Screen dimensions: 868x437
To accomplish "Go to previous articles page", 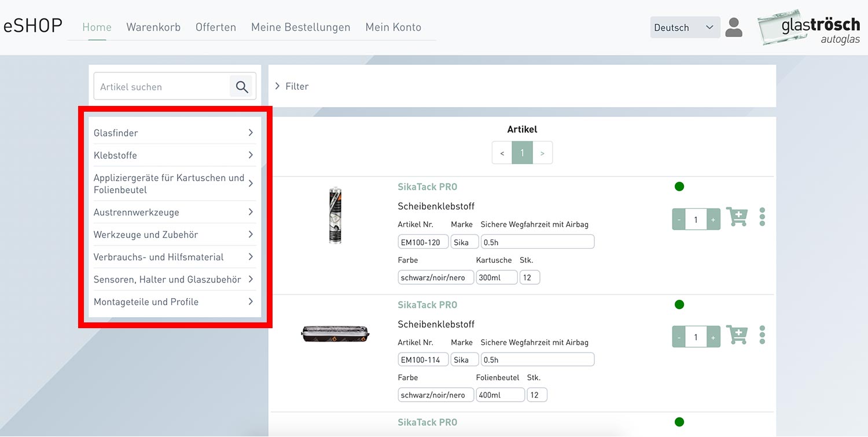I will pyautogui.click(x=502, y=153).
